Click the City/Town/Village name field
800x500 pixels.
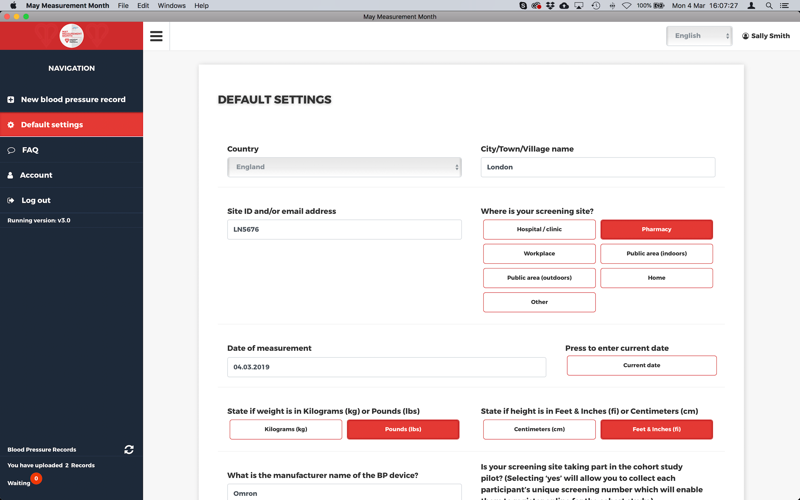598,167
